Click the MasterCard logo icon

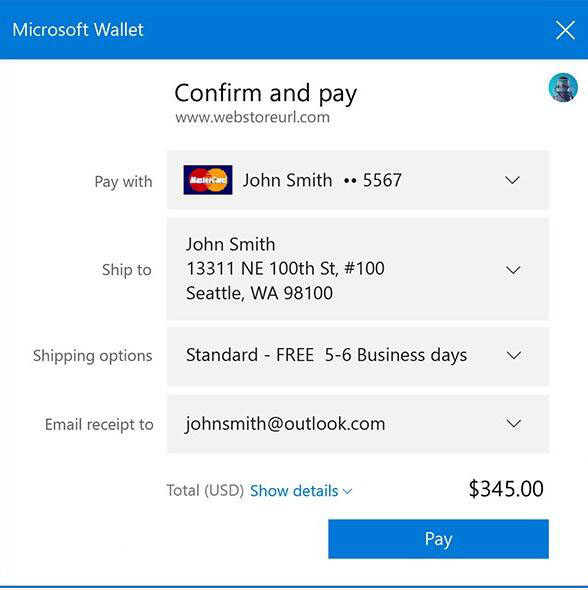pos(208,180)
